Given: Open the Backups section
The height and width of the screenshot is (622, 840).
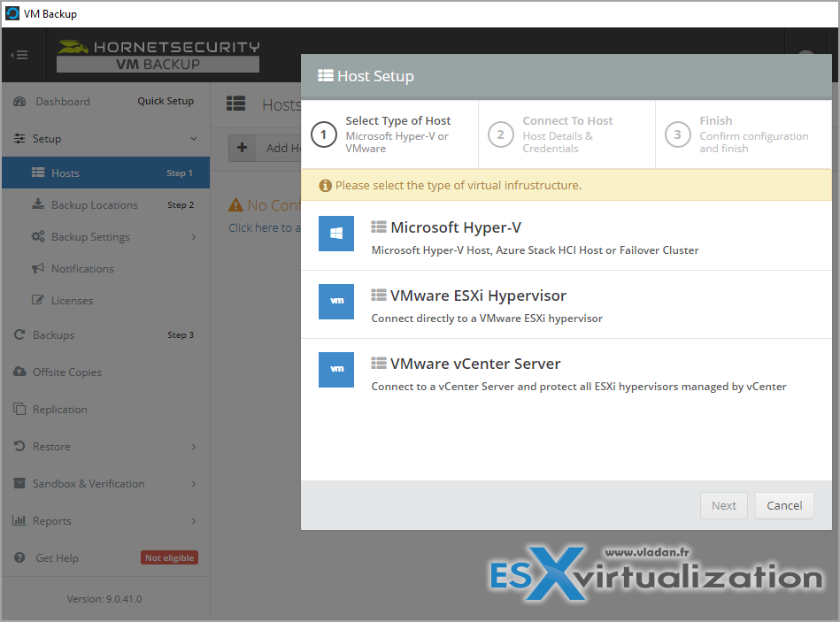Looking at the screenshot, I should click(x=54, y=335).
